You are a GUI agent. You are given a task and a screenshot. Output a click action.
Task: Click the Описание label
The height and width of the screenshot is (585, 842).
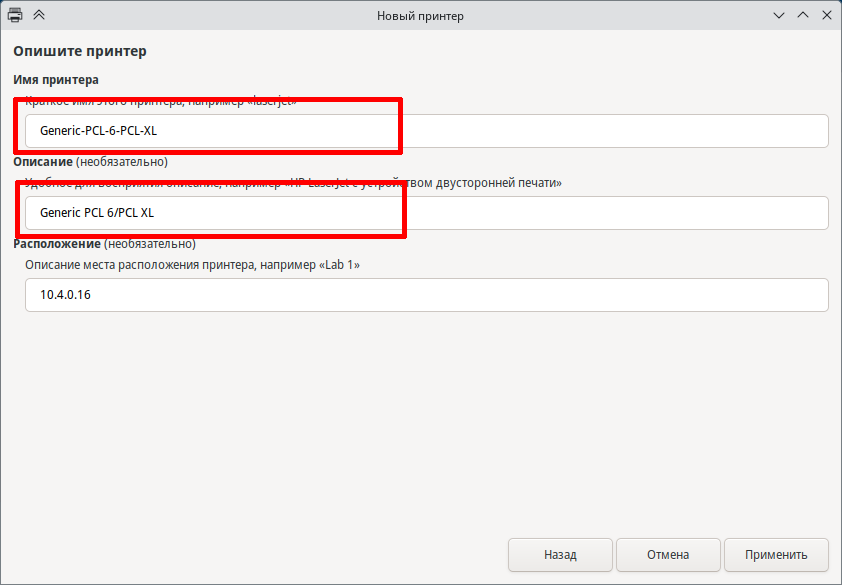pyautogui.click(x=42, y=162)
